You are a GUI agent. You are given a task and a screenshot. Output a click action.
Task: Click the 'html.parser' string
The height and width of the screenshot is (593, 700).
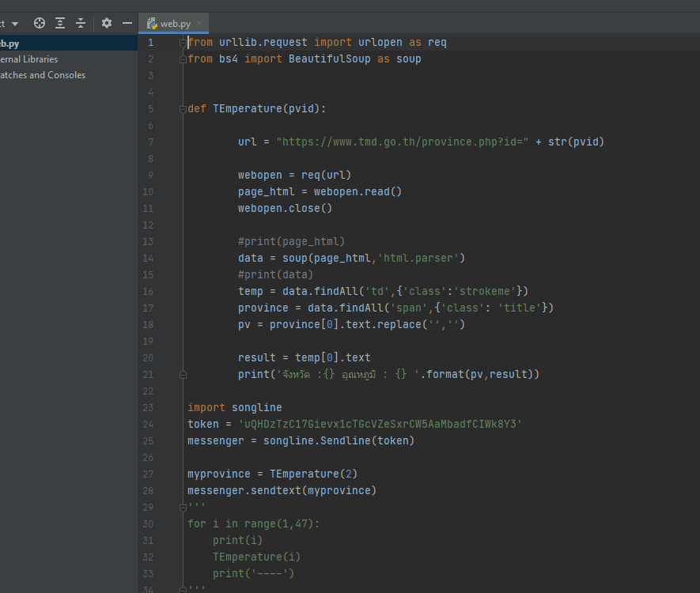[418, 258]
